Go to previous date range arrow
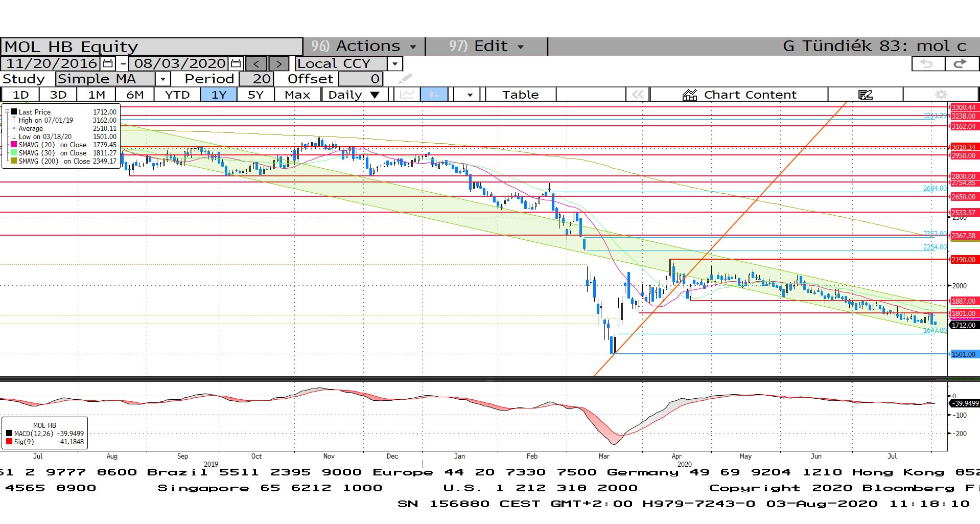The image size is (980, 524). coord(256,64)
